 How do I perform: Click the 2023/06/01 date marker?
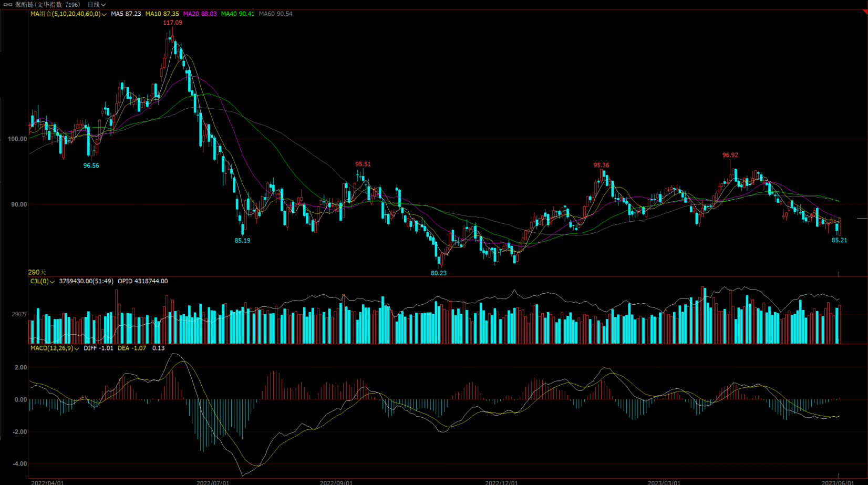pyautogui.click(x=838, y=482)
